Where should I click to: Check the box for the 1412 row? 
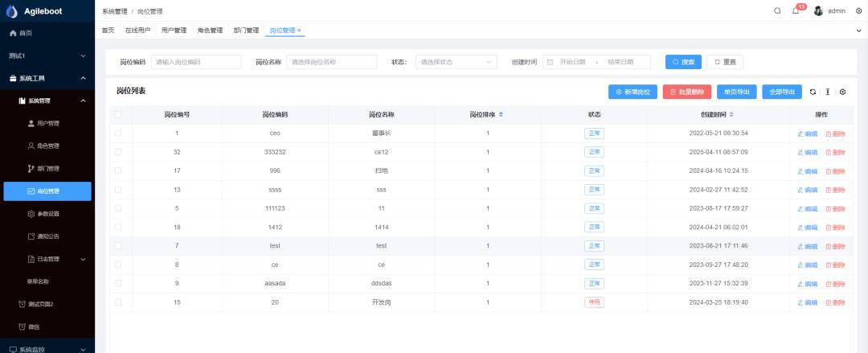point(118,228)
